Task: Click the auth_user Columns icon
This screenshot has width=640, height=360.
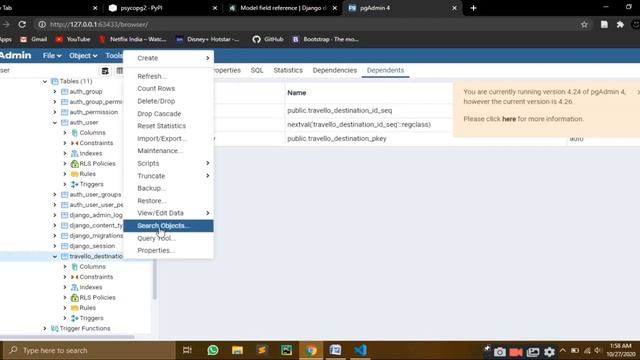Action: pos(74,133)
